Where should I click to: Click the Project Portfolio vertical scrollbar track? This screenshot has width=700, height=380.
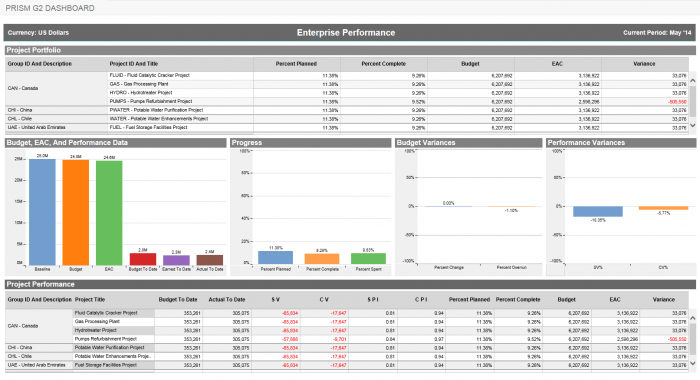coord(692,104)
